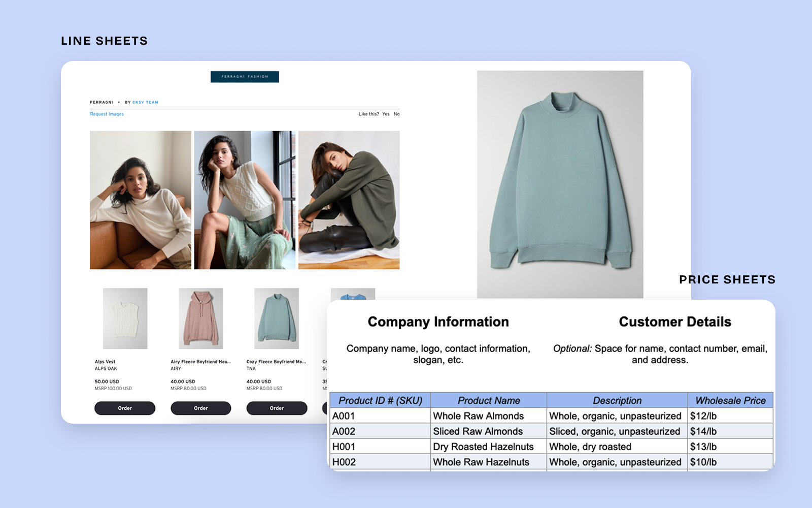Click 'Sliced, organic, unpasteurized' description cell
The width and height of the screenshot is (812, 508).
(617, 431)
